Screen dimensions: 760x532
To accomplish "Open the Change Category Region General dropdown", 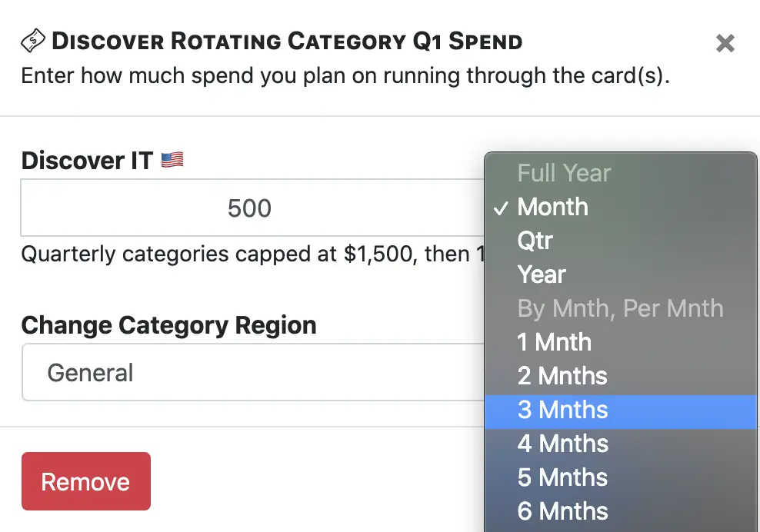I will pyautogui.click(x=252, y=372).
